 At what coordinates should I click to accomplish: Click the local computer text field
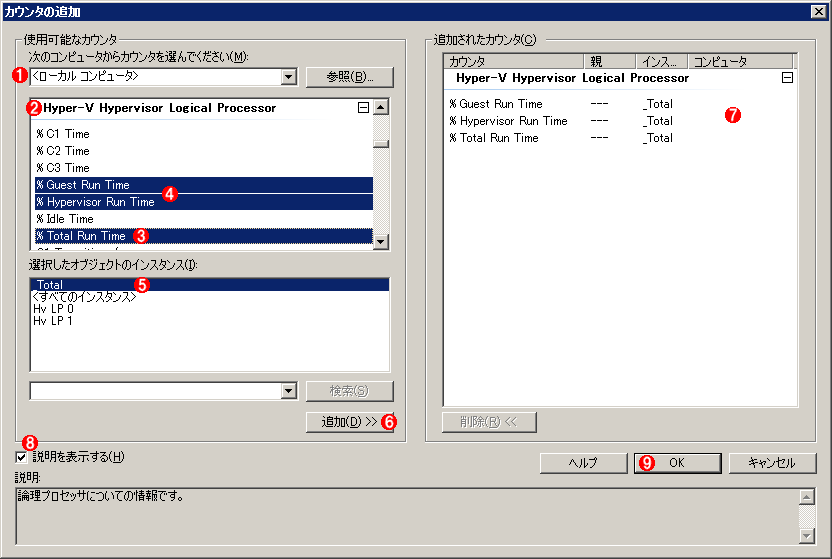tap(155, 77)
